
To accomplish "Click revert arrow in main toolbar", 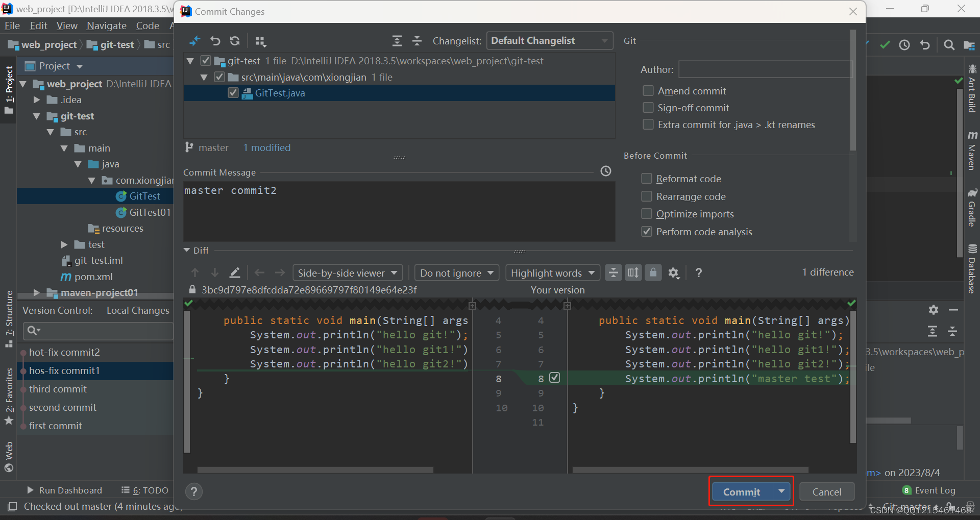I will click(x=925, y=45).
